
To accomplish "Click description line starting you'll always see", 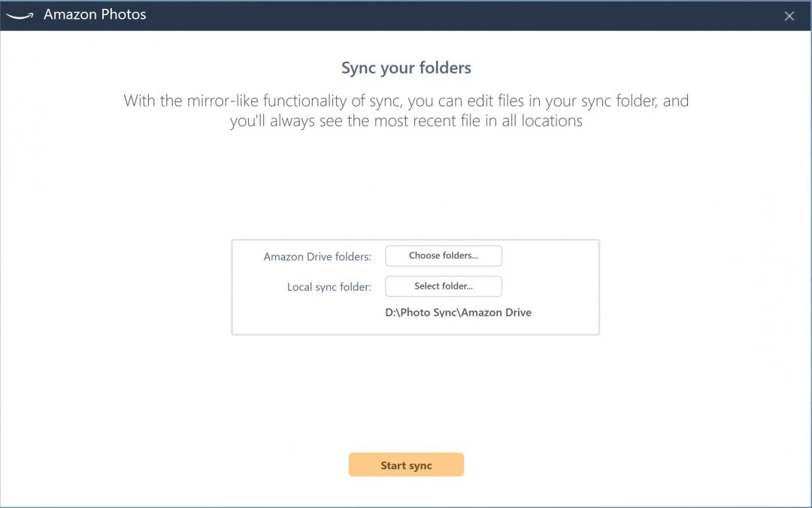I will click(406, 121).
